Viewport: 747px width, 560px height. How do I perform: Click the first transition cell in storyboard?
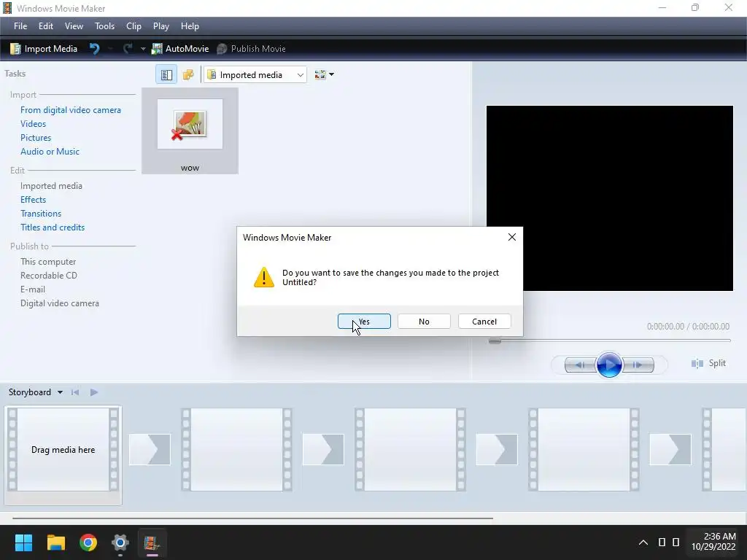(150, 449)
